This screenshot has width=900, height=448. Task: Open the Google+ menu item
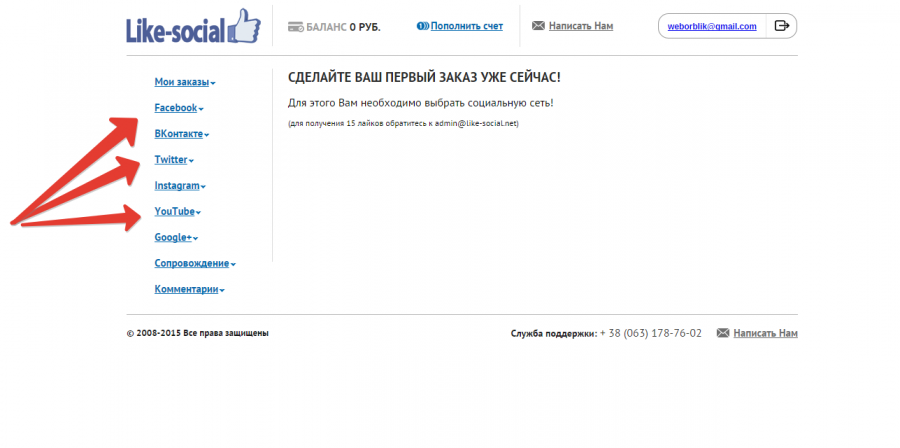pyautogui.click(x=173, y=237)
